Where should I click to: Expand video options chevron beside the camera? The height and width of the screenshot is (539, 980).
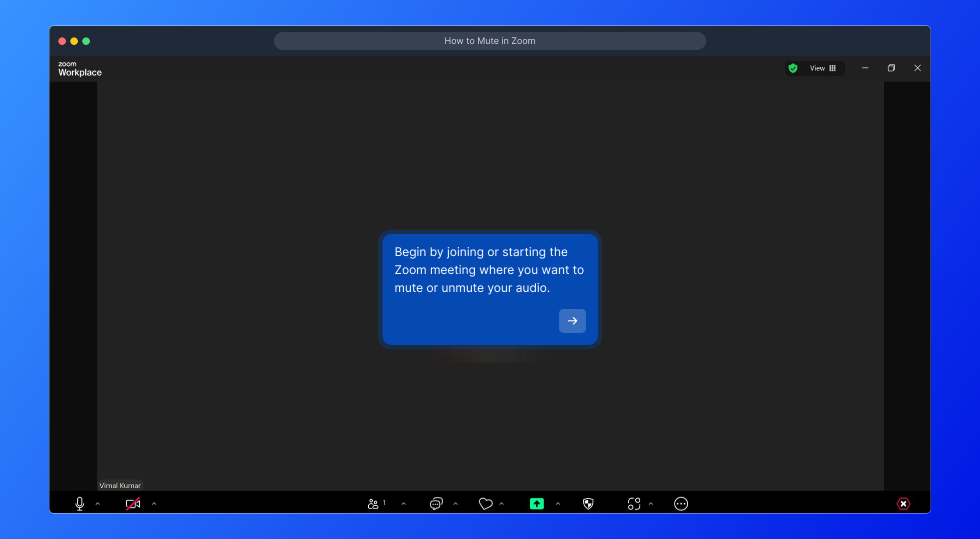[x=154, y=504]
